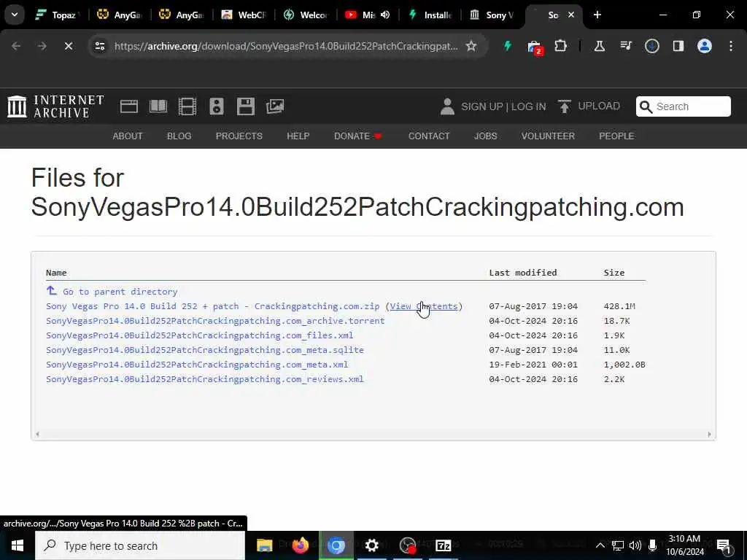
Task: Expand the tab search dropdown arrow
Action: (15, 15)
